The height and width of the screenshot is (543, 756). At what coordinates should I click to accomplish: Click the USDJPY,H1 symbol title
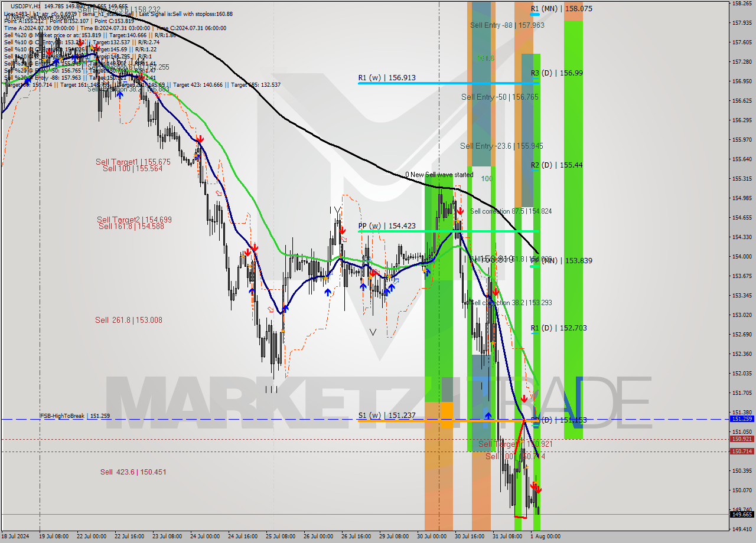pos(25,6)
